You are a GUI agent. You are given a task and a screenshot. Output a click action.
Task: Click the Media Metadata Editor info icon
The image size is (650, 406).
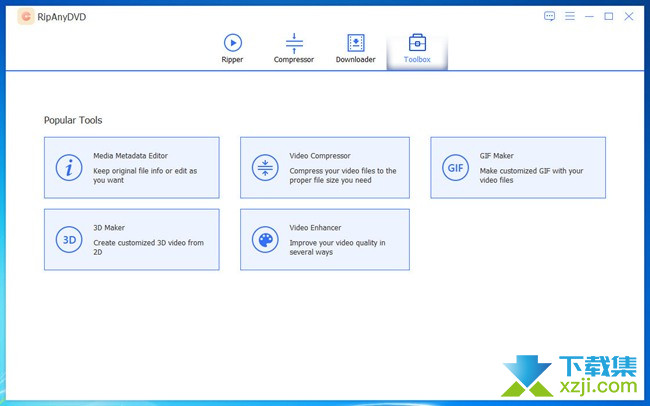(69, 168)
